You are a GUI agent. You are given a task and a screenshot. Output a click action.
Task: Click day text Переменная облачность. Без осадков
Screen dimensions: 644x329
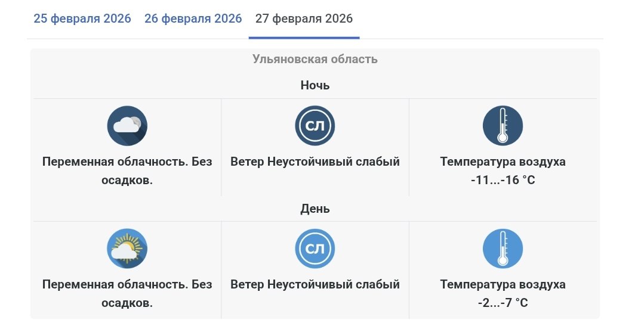pyautogui.click(x=127, y=293)
